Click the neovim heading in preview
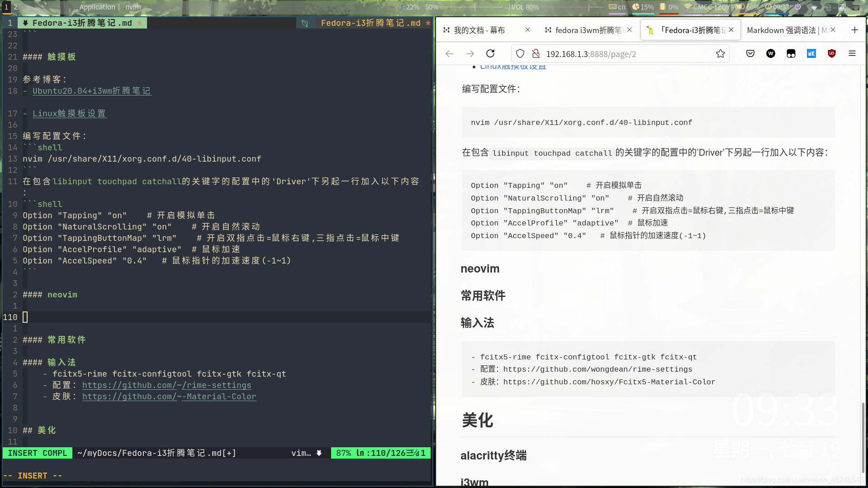Viewport: 868px width, 488px height. tap(480, 268)
